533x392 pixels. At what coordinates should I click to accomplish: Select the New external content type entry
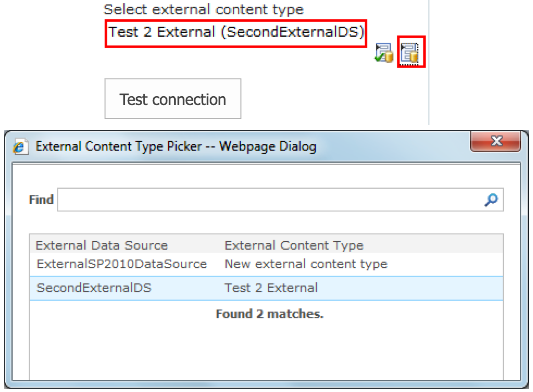[306, 264]
